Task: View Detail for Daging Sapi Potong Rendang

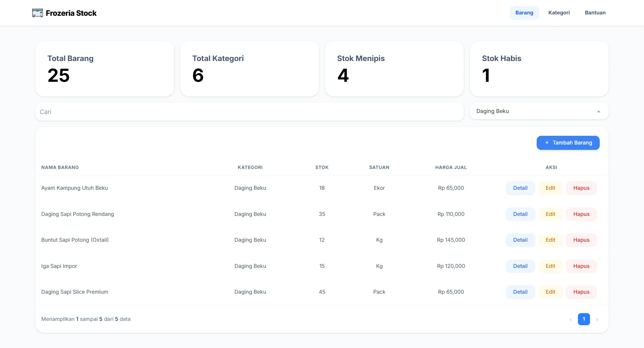Action: pyautogui.click(x=520, y=214)
